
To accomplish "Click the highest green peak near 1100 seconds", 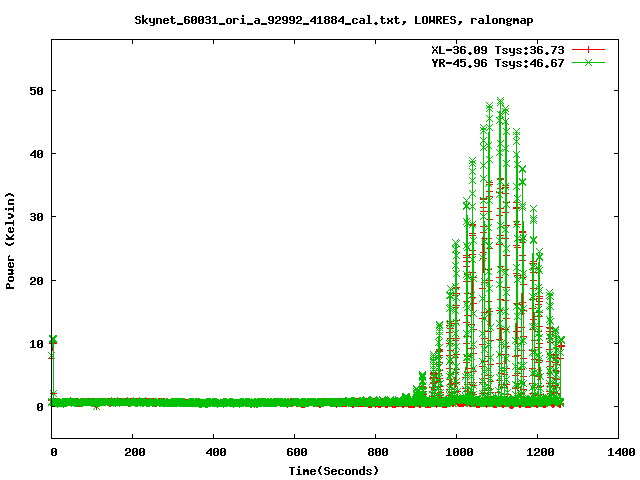I will [x=500, y=101].
